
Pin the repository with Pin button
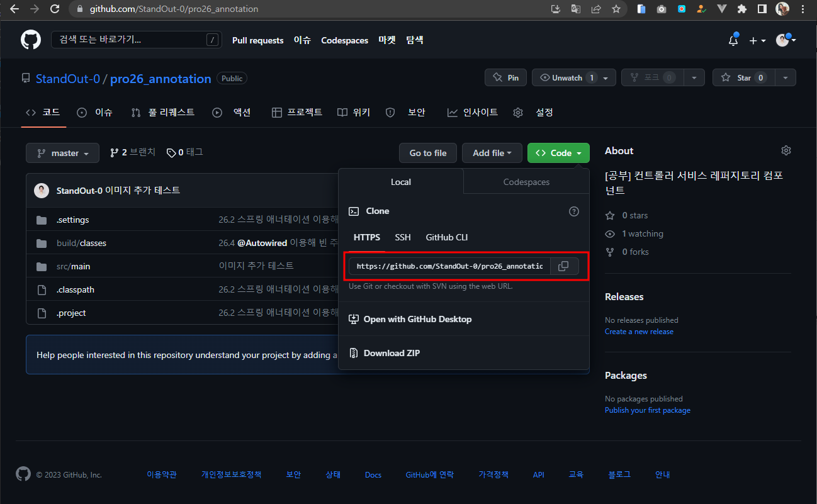click(506, 77)
